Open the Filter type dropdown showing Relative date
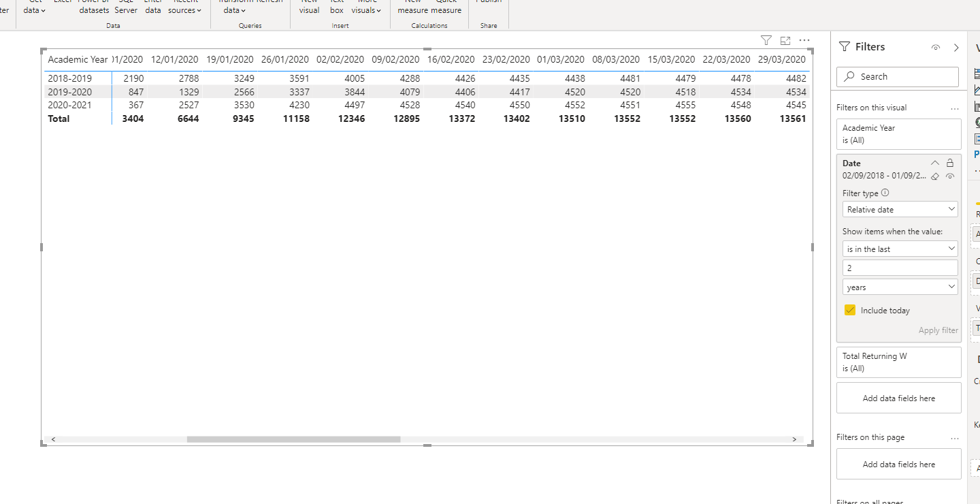Screen dimensions: 980x504 (x=900, y=210)
